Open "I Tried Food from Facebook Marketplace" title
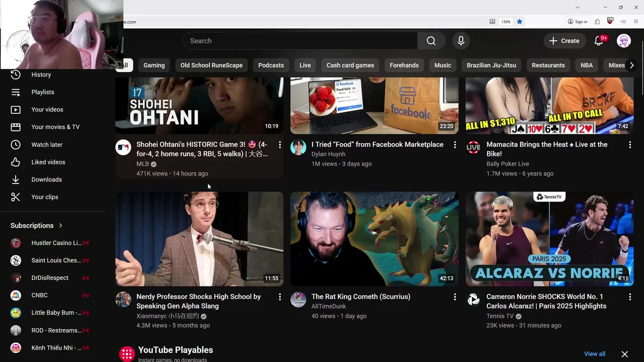This screenshot has height=362, width=644. pyautogui.click(x=377, y=144)
